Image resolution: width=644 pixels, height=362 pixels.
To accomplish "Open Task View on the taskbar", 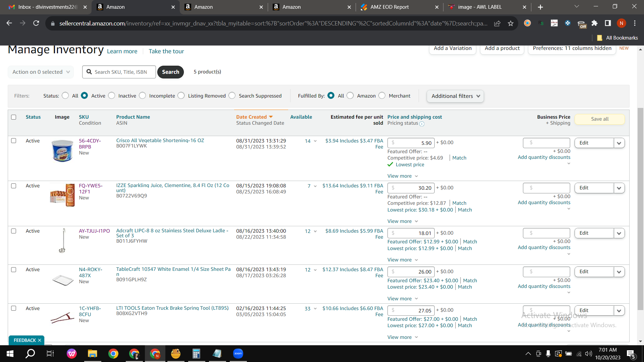I will [50, 354].
